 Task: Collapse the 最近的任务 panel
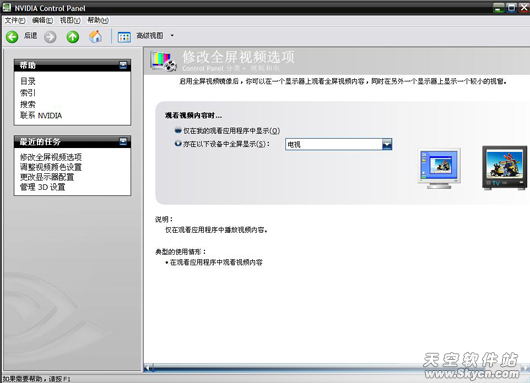(x=123, y=141)
